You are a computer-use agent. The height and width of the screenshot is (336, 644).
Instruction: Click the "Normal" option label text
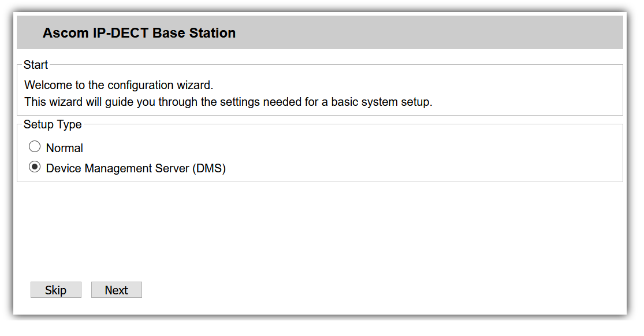pos(65,148)
